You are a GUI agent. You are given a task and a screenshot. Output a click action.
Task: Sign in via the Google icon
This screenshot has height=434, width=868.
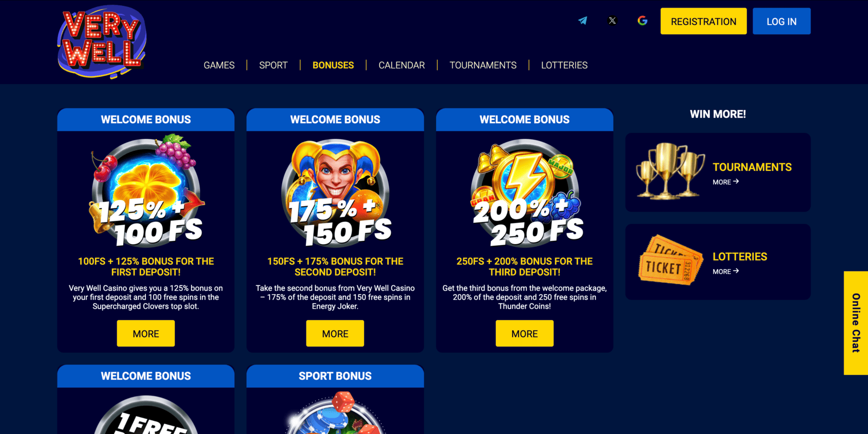coord(642,21)
